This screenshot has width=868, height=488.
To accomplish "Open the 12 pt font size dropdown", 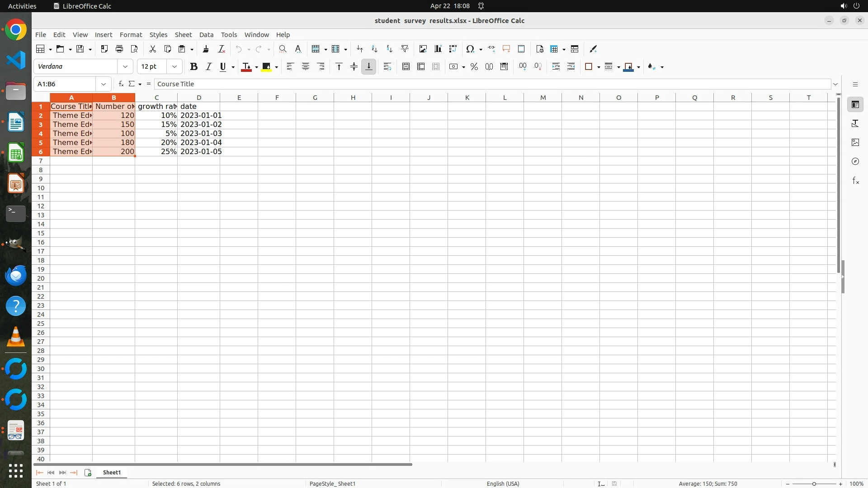I will click(175, 67).
